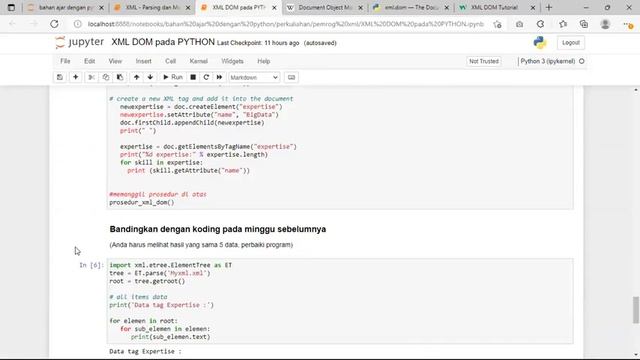The height and width of the screenshot is (360, 640).
Task: Run the selected cell
Action: point(173,77)
